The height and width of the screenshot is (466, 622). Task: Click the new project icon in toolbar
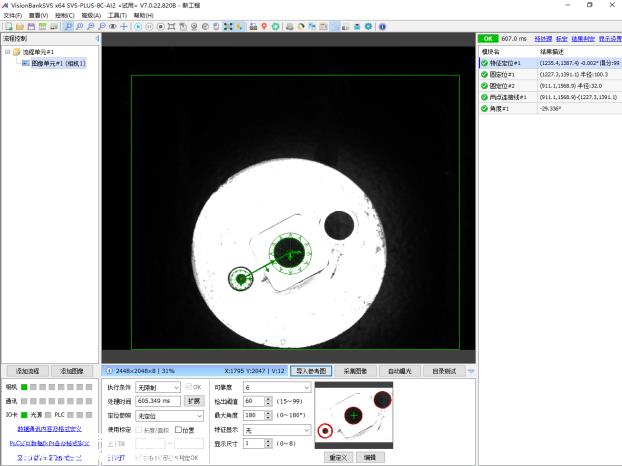click(9, 27)
